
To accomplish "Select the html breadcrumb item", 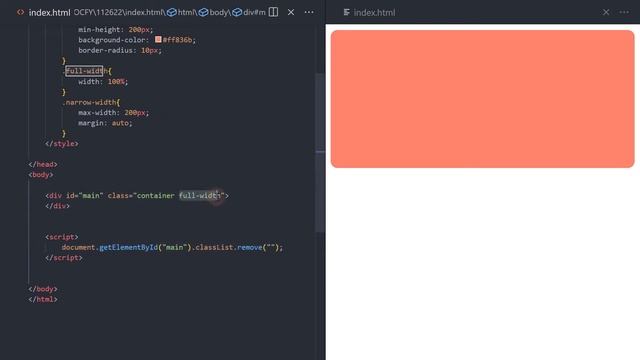I will coord(182,13).
